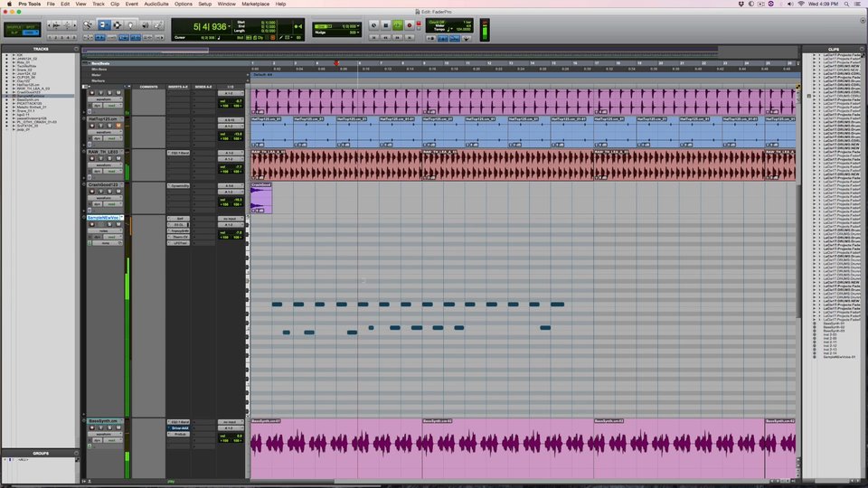
Task: Enable Shuffle edit mode
Action: coord(14,26)
